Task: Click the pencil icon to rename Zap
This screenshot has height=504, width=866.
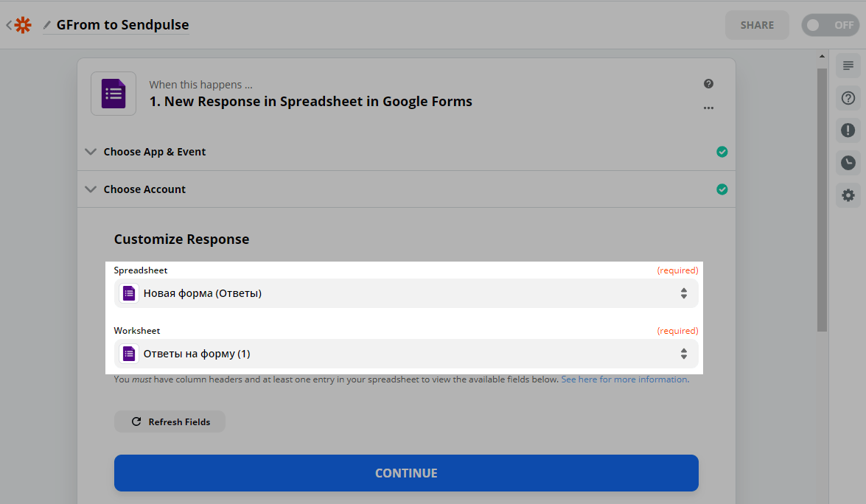Action: pyautogui.click(x=48, y=25)
